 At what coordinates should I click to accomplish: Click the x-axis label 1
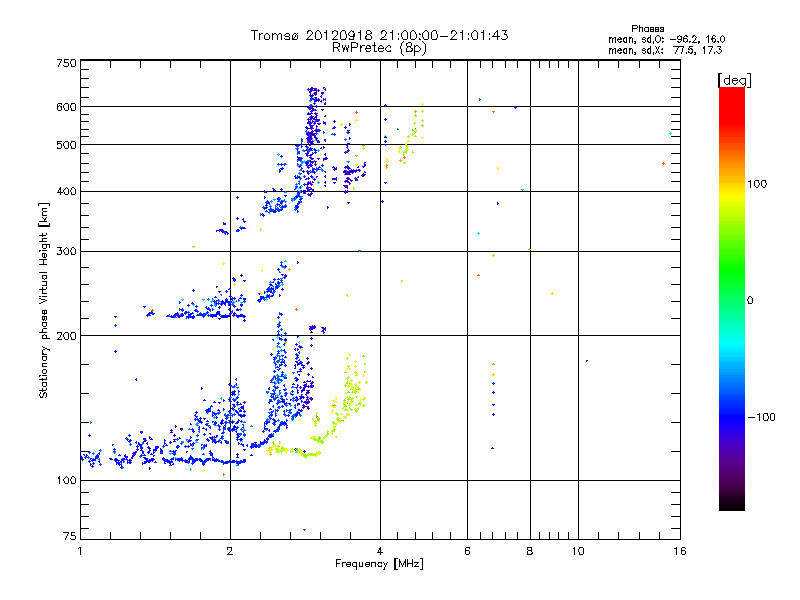click(x=80, y=551)
